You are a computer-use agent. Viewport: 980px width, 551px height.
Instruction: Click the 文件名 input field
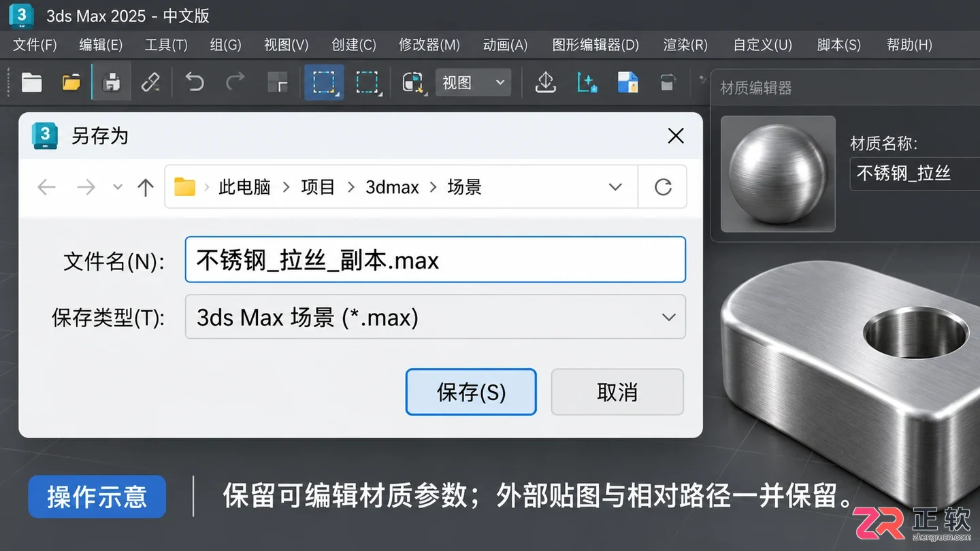436,259
